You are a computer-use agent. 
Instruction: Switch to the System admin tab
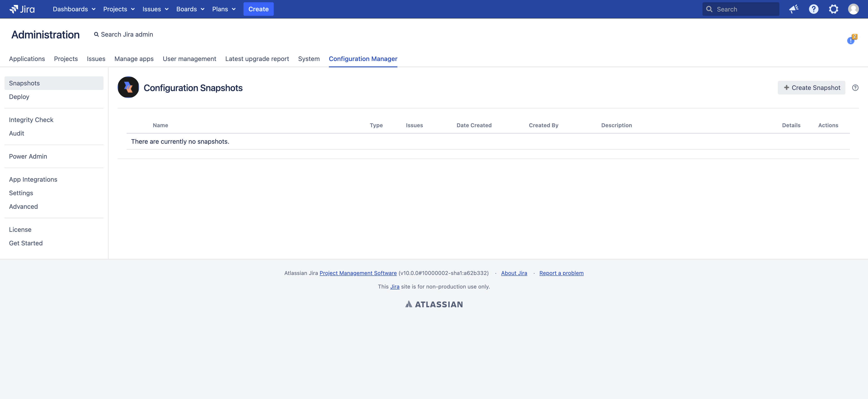click(x=309, y=59)
